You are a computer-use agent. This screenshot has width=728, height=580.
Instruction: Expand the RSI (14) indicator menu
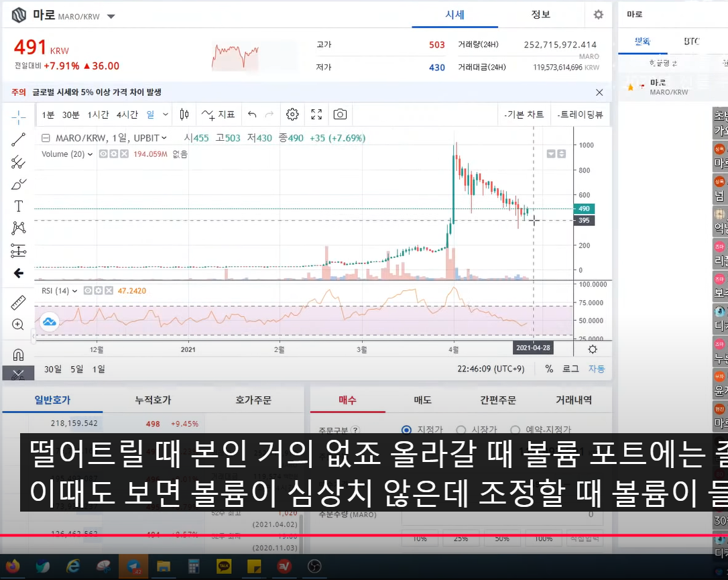pyautogui.click(x=75, y=291)
